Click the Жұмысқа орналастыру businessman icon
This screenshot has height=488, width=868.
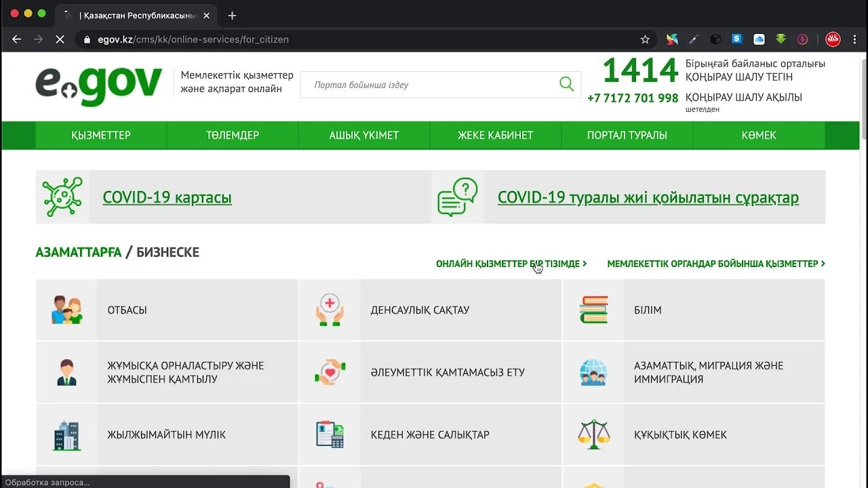pyautogui.click(x=66, y=372)
